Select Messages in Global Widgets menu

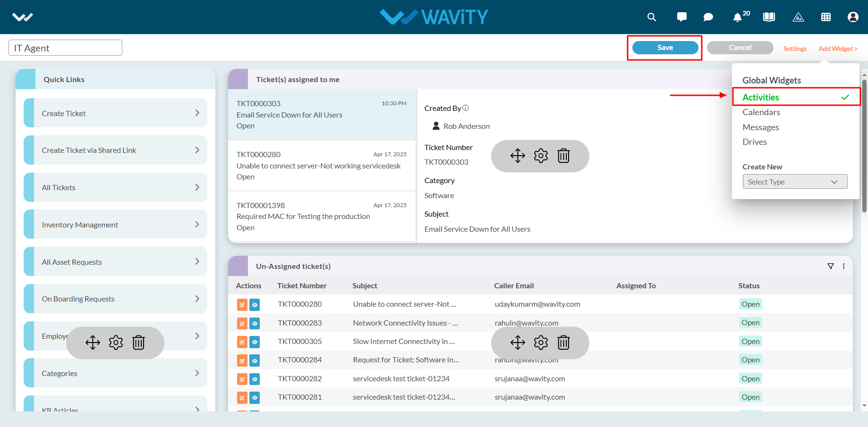click(760, 127)
